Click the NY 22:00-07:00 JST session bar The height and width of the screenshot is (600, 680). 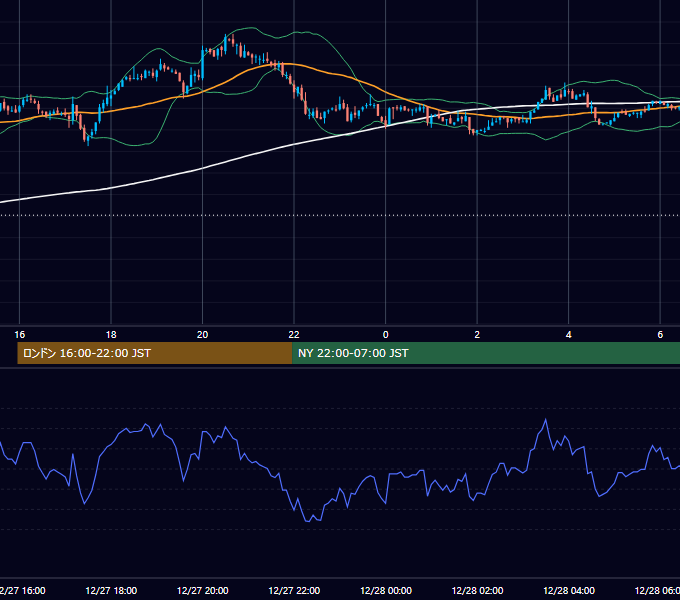486,353
